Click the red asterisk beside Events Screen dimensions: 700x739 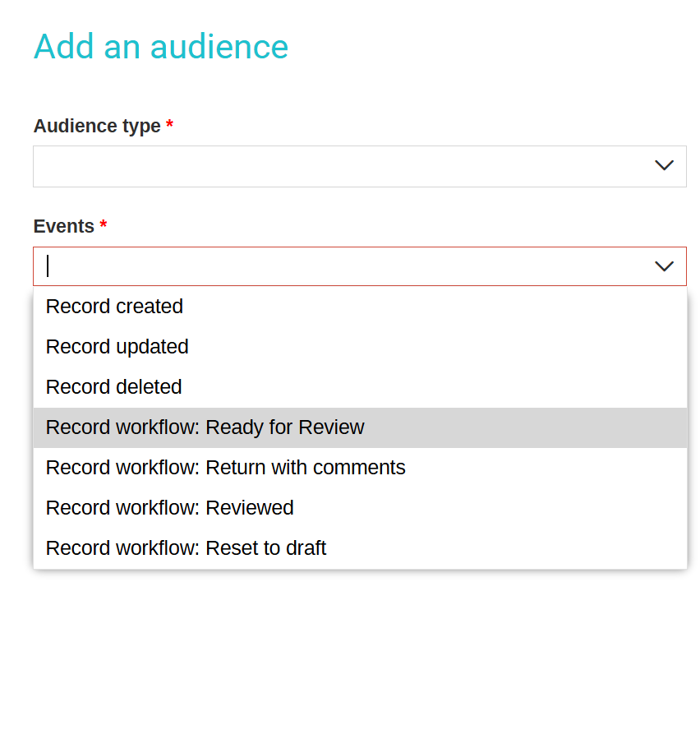tap(104, 224)
